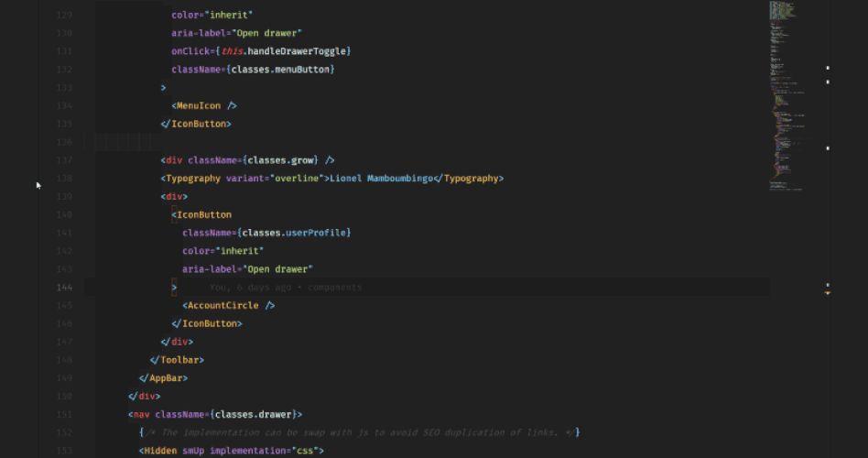Screen dimensions: 868x458
Task: Select line number 144 in the gutter
Action: coord(64,287)
